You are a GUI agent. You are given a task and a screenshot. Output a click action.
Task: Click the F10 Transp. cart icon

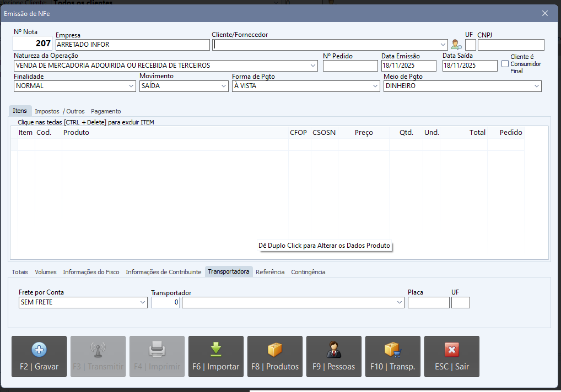point(392,350)
